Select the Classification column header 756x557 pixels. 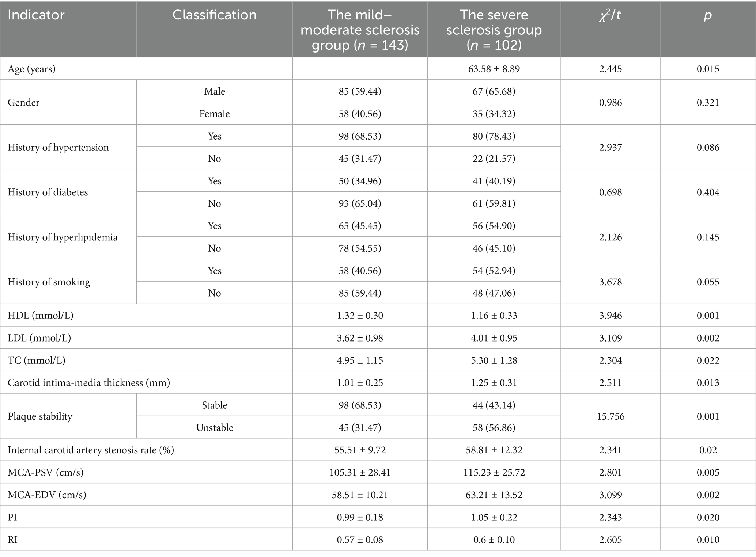coord(214,15)
